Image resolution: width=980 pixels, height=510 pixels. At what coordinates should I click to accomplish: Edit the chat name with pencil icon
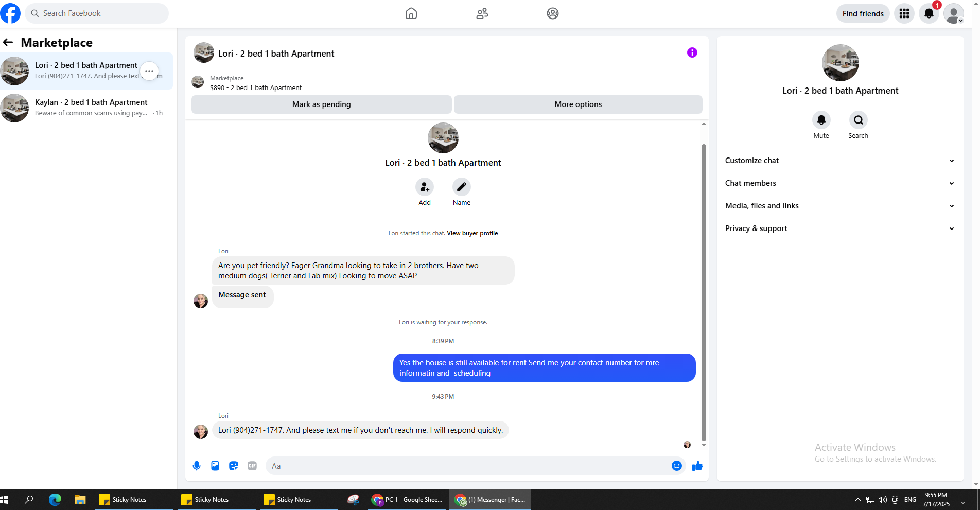coord(462,187)
